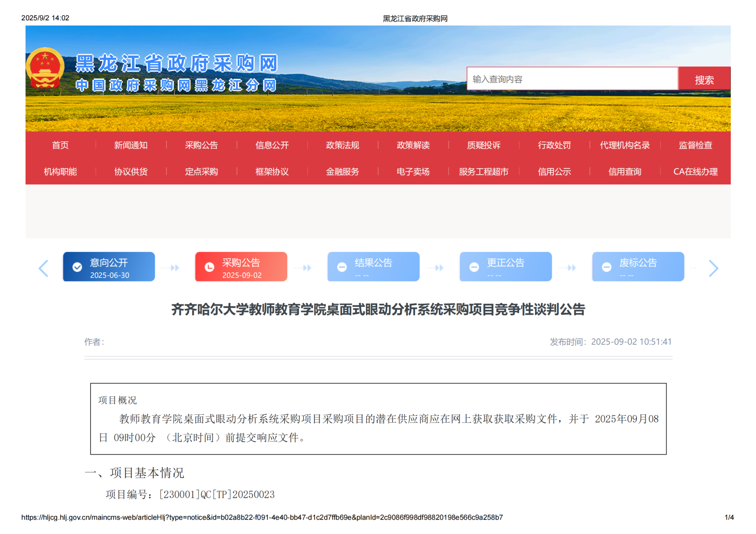This screenshot has height=534, width=756.
Task: Click the left arrow of timeline carousel
Action: (x=44, y=268)
